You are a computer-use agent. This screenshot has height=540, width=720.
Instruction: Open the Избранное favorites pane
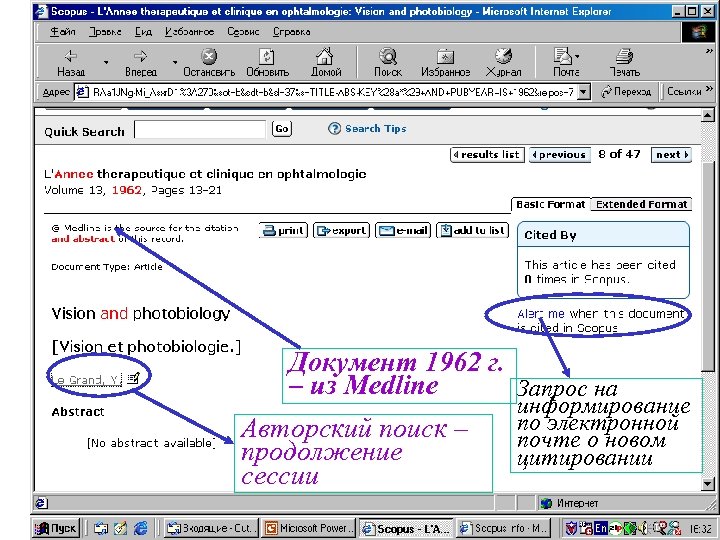click(x=445, y=63)
